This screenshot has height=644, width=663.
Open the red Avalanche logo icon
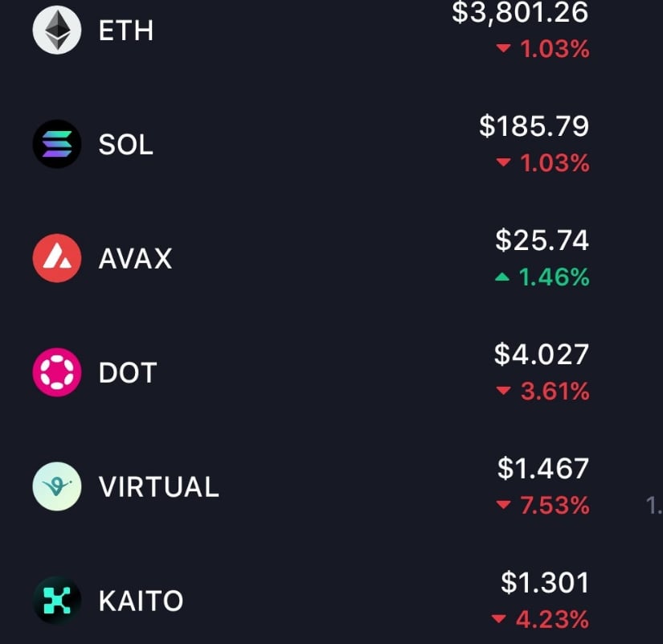coord(57,258)
